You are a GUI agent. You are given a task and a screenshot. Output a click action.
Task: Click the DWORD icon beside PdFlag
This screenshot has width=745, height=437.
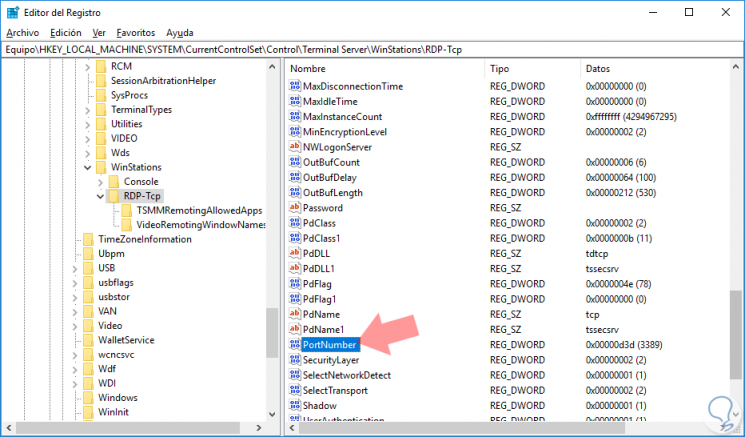[295, 284]
